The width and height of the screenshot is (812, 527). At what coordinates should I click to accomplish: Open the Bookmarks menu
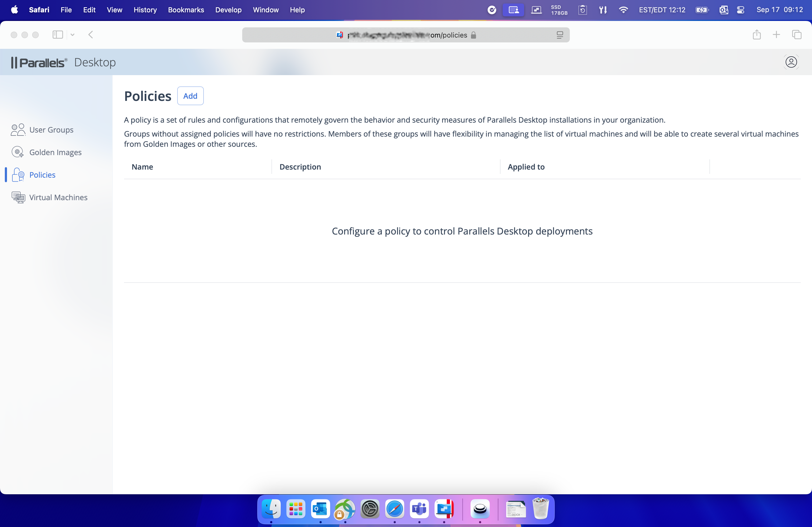click(x=186, y=10)
